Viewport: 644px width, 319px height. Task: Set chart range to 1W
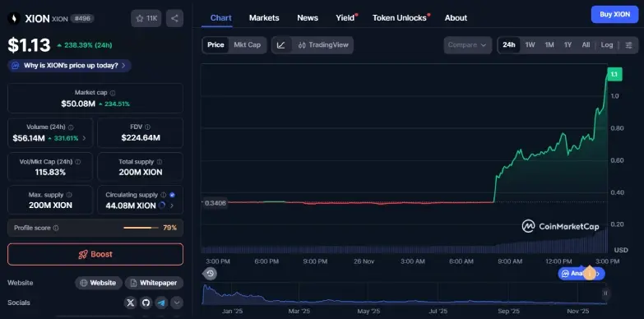530,45
